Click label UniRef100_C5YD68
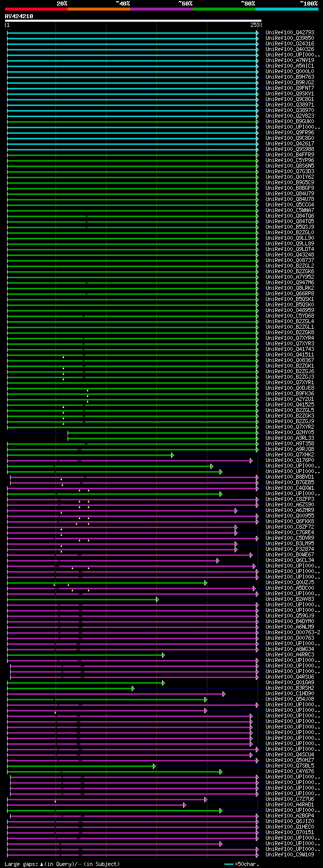This screenshot has width=323, height=868. pos(290,316)
